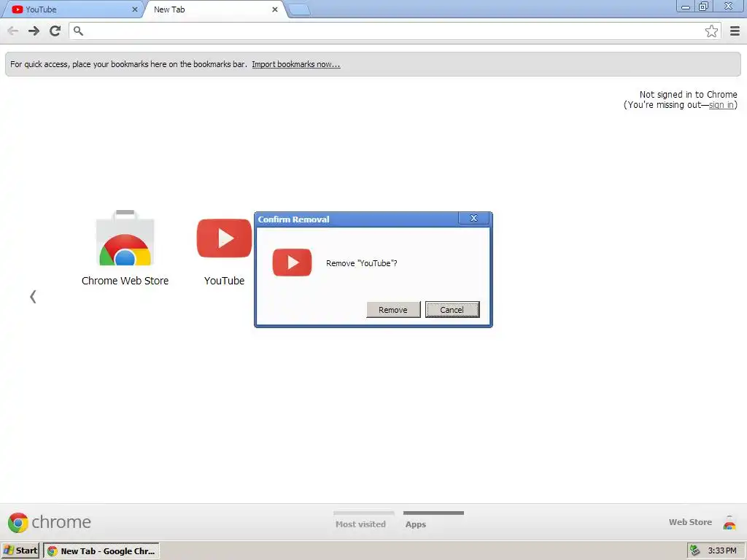Close the YouTube tab
Screen dimensions: 747x560
click(134, 9)
